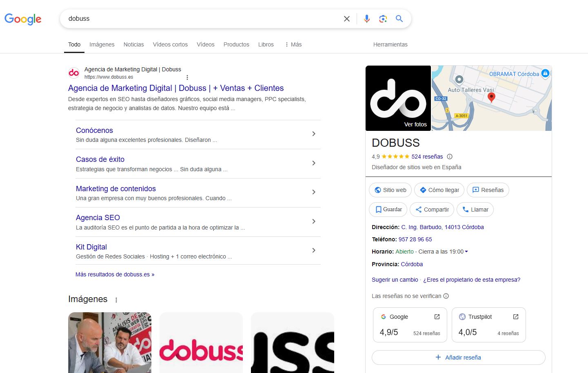
Task: Click the five-star rating graphic
Action: click(x=395, y=157)
